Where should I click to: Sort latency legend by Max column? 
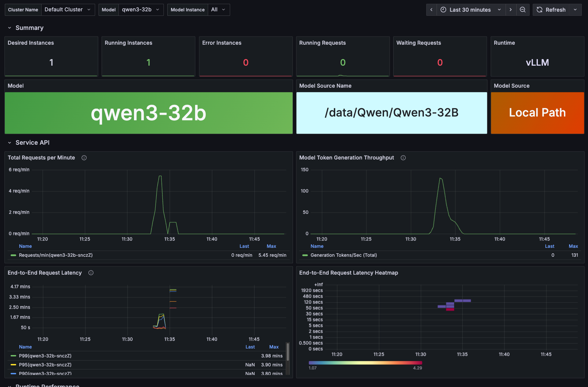[x=274, y=347]
